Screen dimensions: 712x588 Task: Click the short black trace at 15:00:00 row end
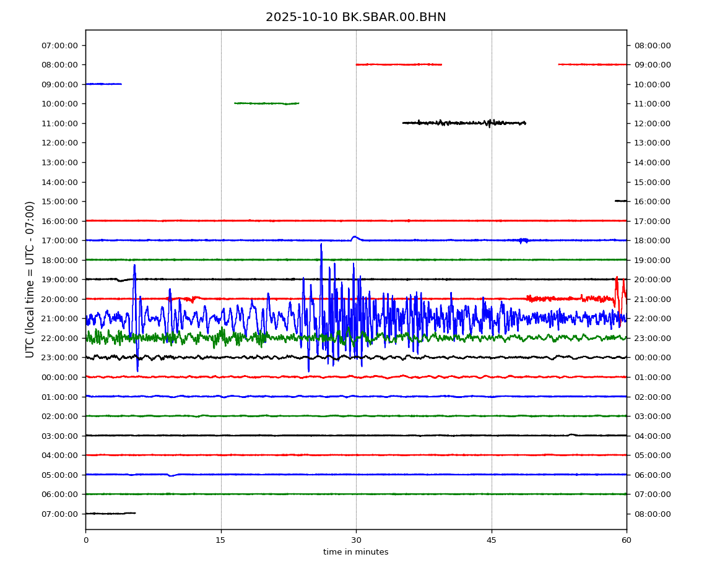620,201
